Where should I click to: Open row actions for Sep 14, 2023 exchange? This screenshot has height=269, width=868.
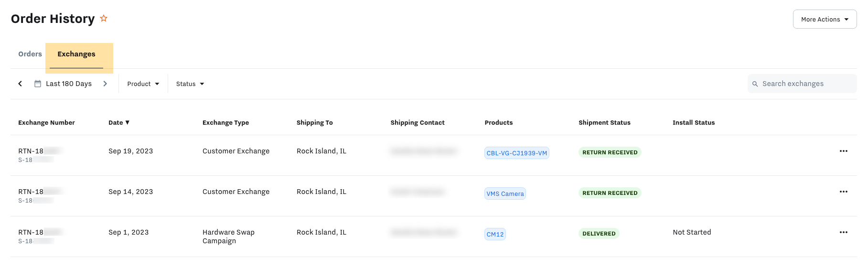[x=843, y=192]
